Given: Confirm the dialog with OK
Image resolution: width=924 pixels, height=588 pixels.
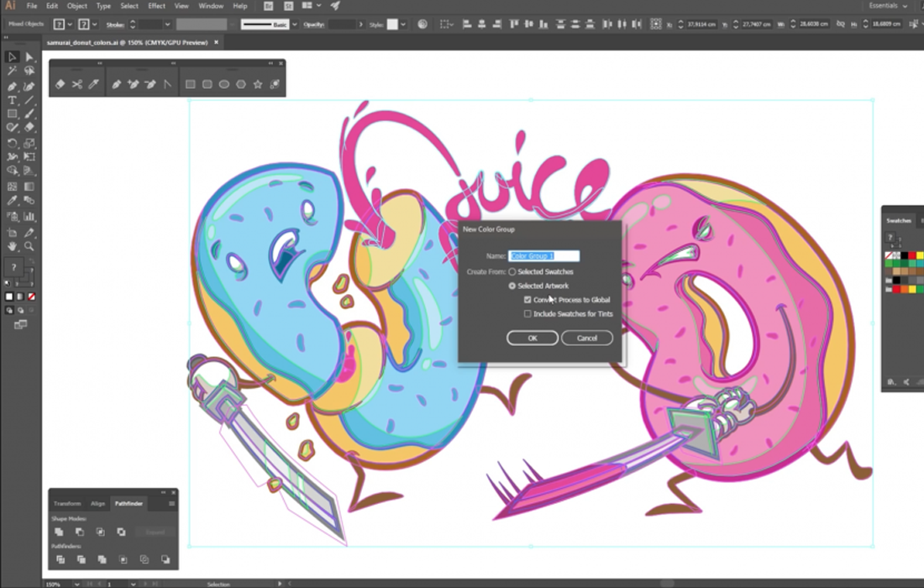Looking at the screenshot, I should (532, 338).
